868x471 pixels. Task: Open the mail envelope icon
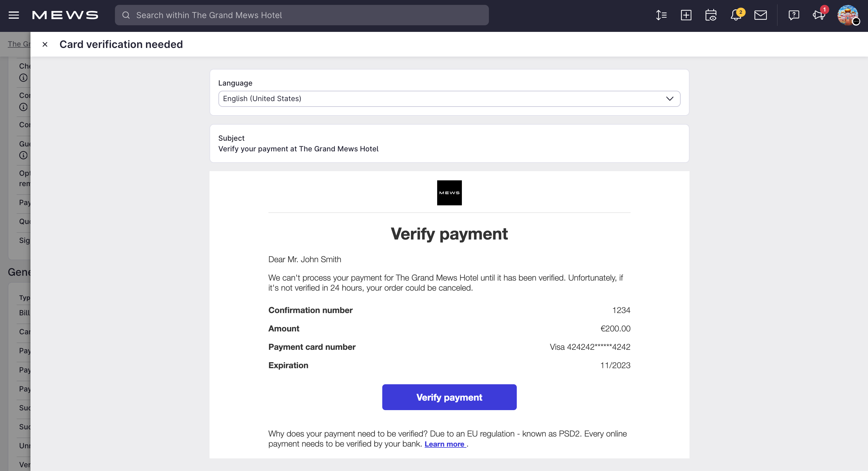coord(761,15)
